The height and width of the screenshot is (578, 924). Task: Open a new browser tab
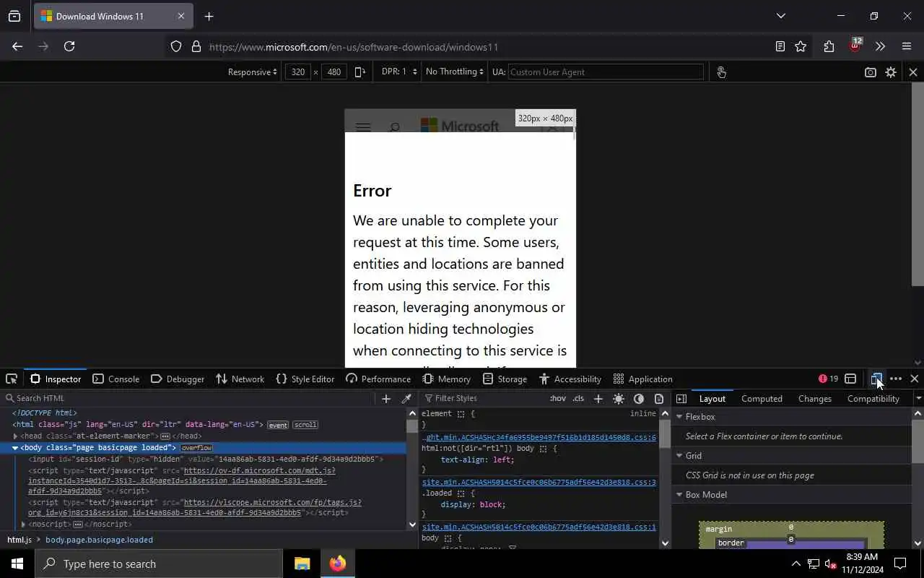point(209,16)
